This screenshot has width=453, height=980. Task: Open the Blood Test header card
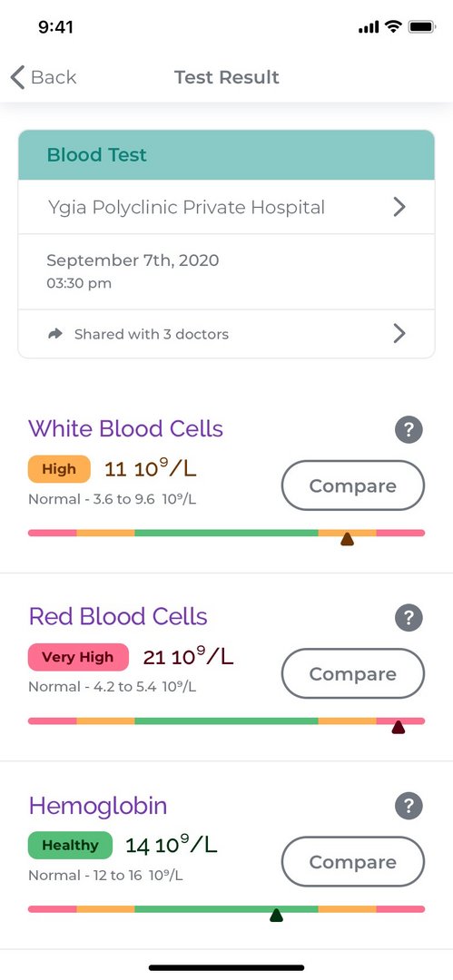[x=227, y=155]
